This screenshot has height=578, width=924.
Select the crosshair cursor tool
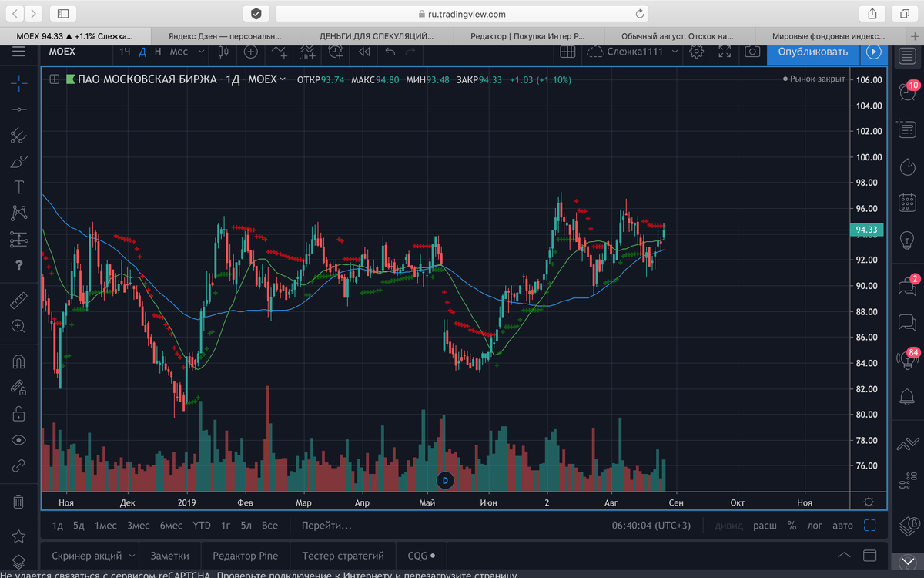pos(18,83)
